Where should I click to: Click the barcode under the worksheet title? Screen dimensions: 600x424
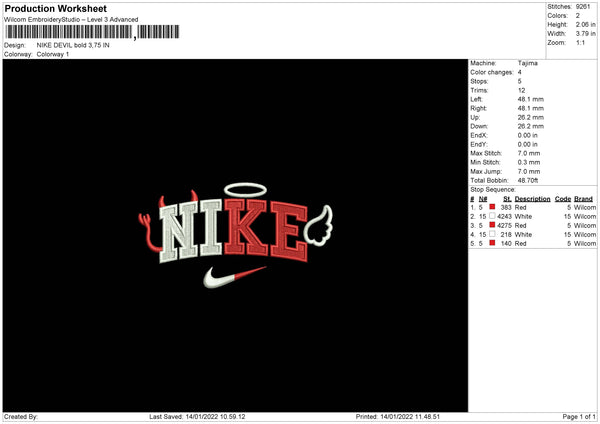[92, 32]
